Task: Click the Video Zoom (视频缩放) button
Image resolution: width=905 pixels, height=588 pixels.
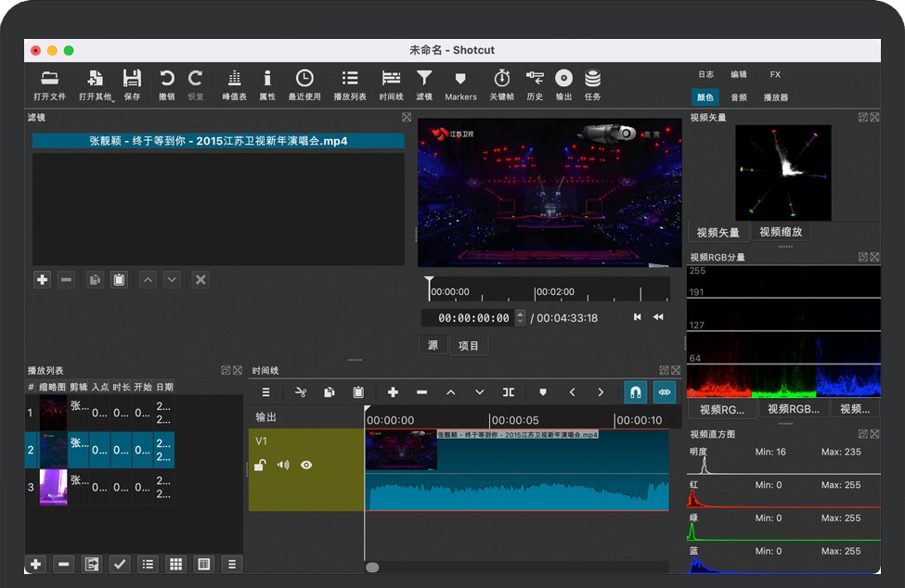Action: pos(780,232)
